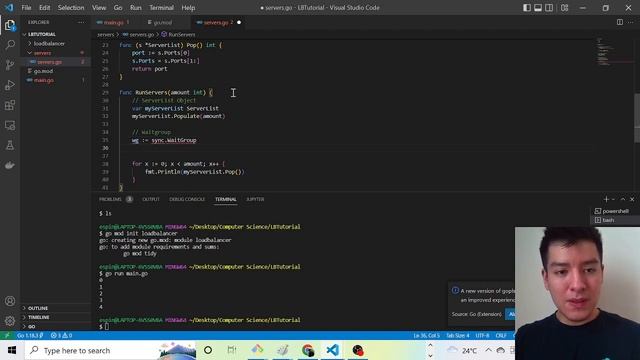
Task: Open the Terminal menu
Action: [161, 8]
